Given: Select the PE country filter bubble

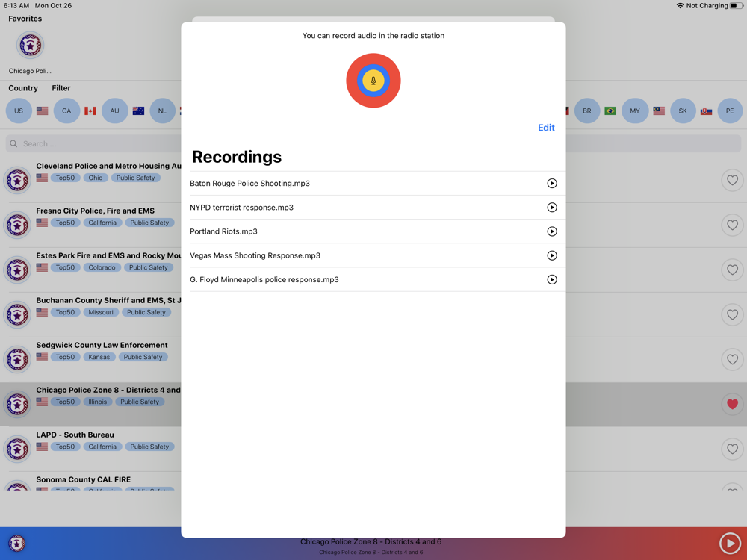Looking at the screenshot, I should point(730,111).
